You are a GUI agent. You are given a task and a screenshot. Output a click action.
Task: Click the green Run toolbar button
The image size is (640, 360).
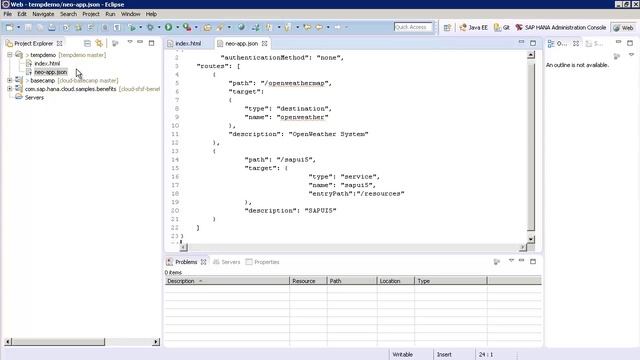click(169, 27)
